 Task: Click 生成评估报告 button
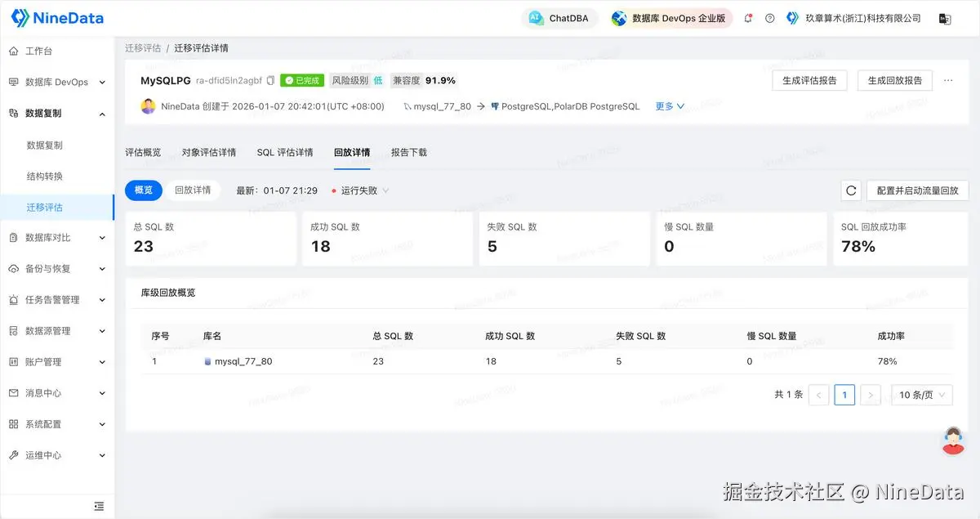(x=809, y=80)
